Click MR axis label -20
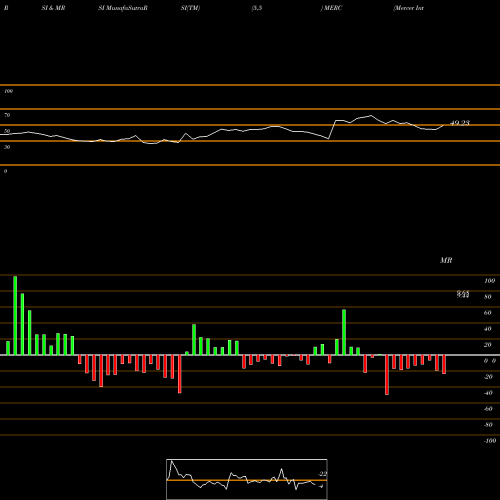The image size is (500, 500). click(x=488, y=377)
